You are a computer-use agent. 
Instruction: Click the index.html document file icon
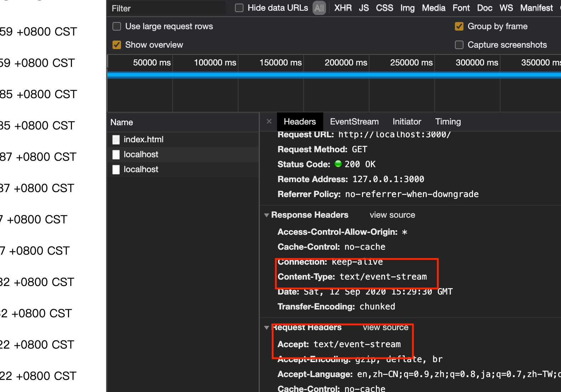tap(116, 140)
